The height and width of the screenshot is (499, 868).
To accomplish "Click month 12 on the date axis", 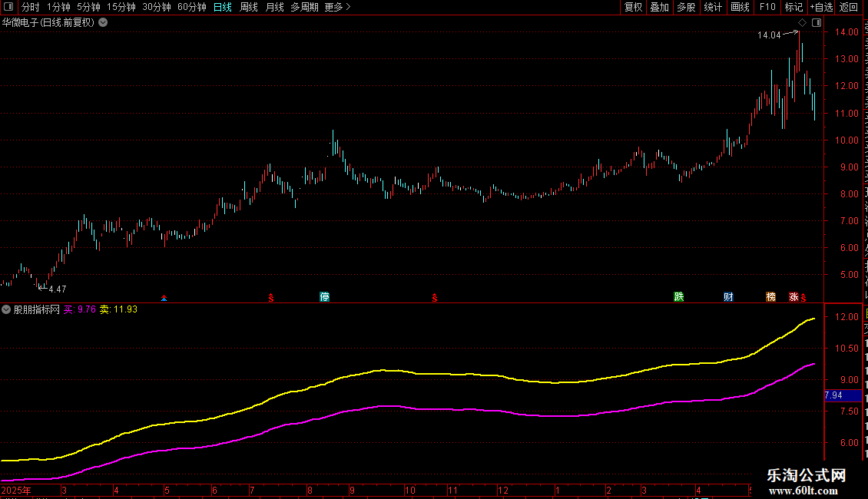I will pos(502,491).
